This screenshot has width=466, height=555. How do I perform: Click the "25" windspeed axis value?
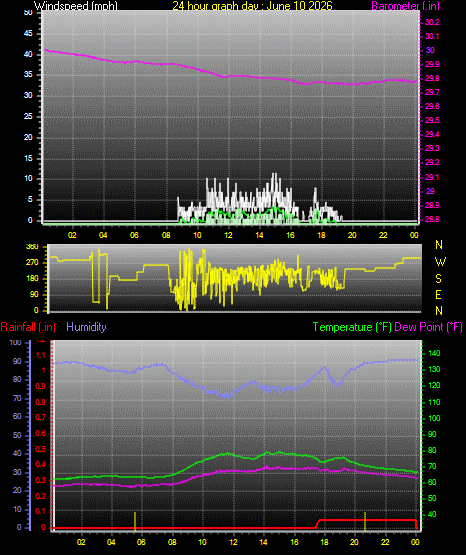pyautogui.click(x=28, y=116)
